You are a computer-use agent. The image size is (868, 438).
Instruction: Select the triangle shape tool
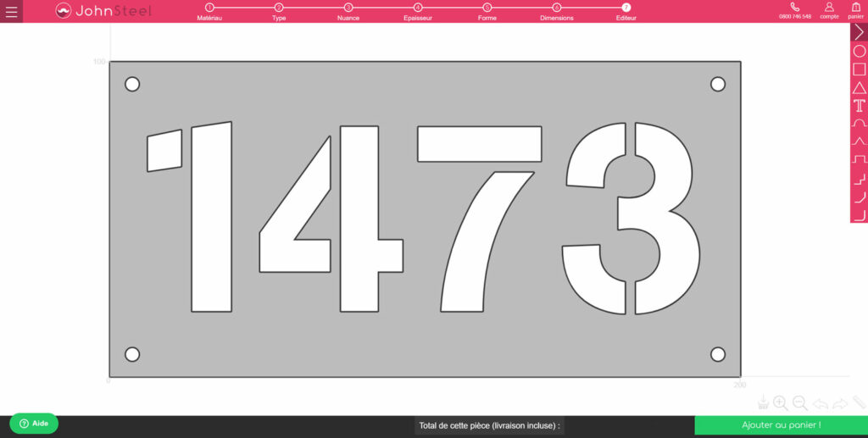pos(859,87)
